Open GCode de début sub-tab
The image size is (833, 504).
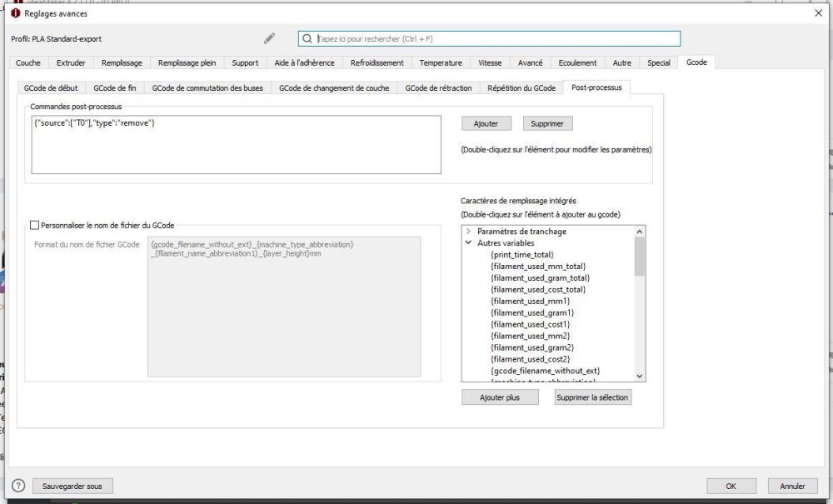pos(51,87)
